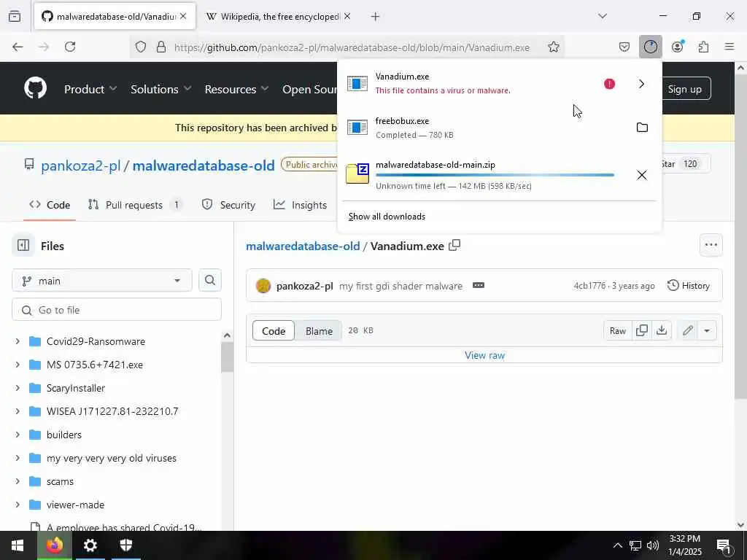The width and height of the screenshot is (747, 560).
Task: Open the pankoza2-pl owner link
Action: point(80,166)
